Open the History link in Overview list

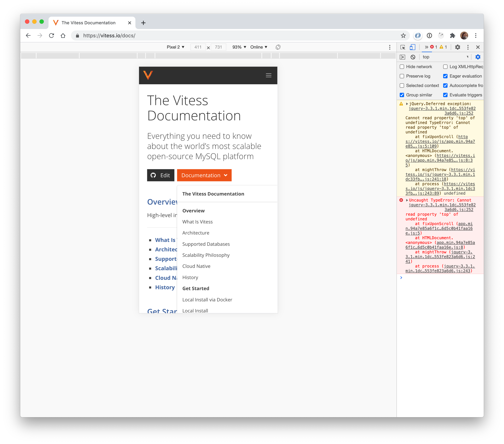click(x=165, y=287)
